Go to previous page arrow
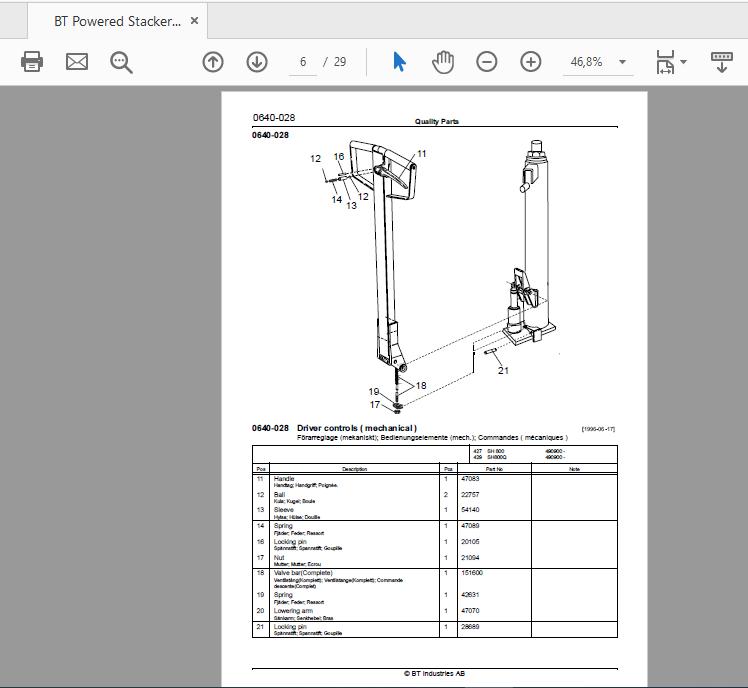748x688 pixels. pos(213,62)
